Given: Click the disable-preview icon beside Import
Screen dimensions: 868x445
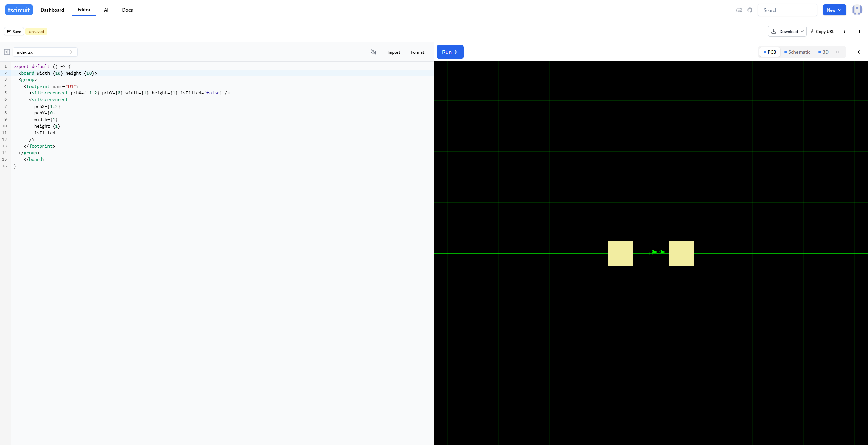Looking at the screenshot, I should tap(373, 52).
